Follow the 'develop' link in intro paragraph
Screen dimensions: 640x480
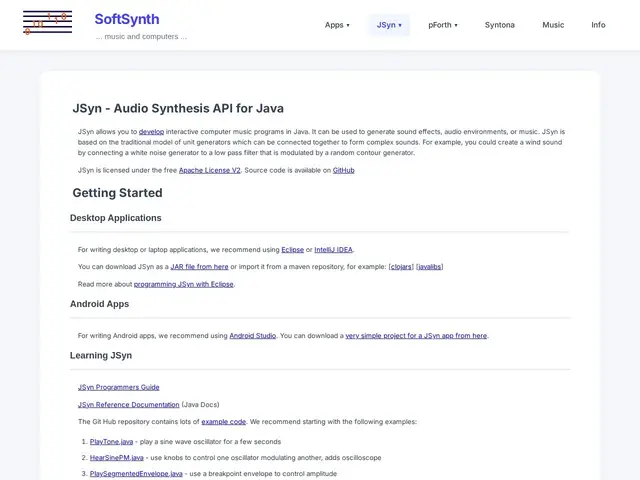pos(151,132)
